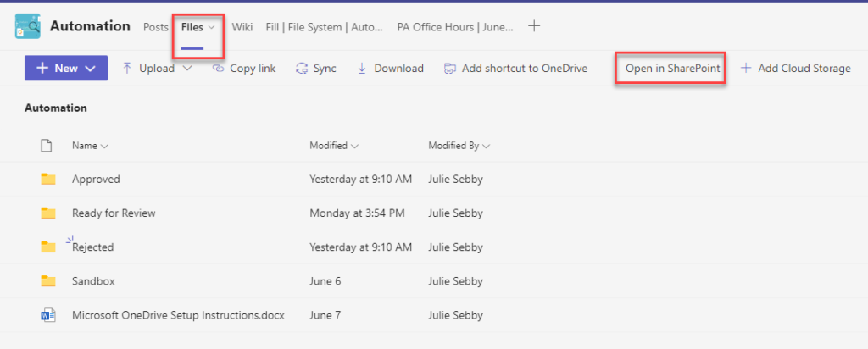This screenshot has width=868, height=349.
Task: Click the Automation team avatar icon
Action: tap(28, 26)
